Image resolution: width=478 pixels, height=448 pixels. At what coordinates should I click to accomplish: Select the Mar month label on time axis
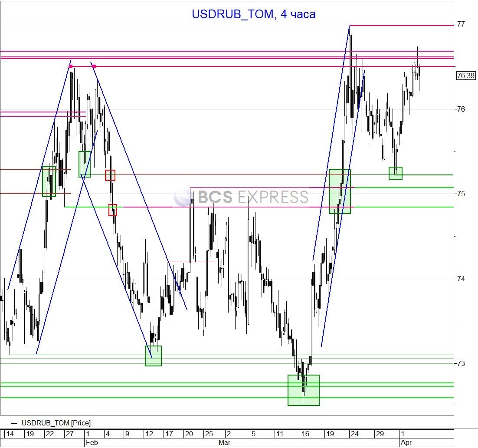point(224,443)
